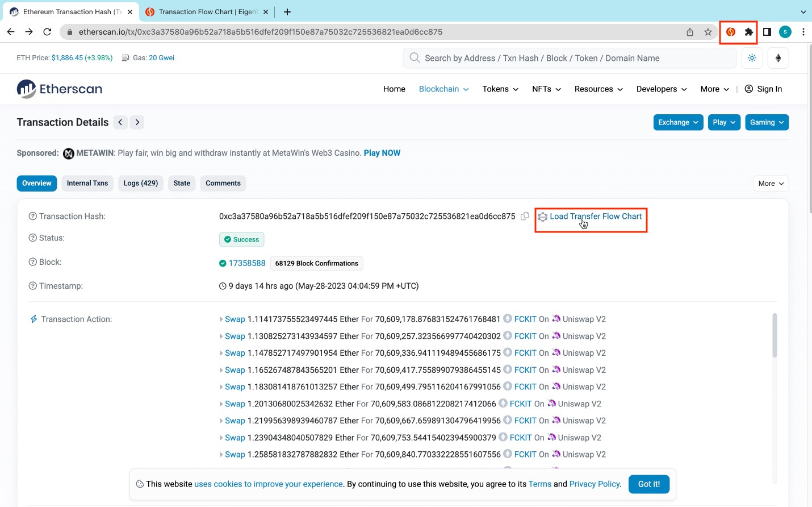Viewport: 812px width, 507px height.
Task: Go forward with the browser forward arrow
Action: [x=29, y=32]
